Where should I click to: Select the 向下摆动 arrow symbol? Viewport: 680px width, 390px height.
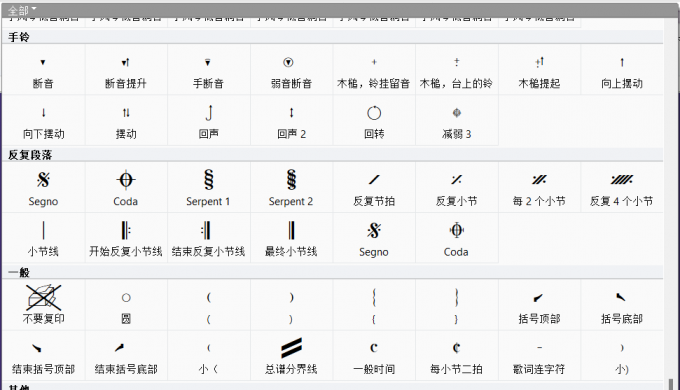(43, 121)
